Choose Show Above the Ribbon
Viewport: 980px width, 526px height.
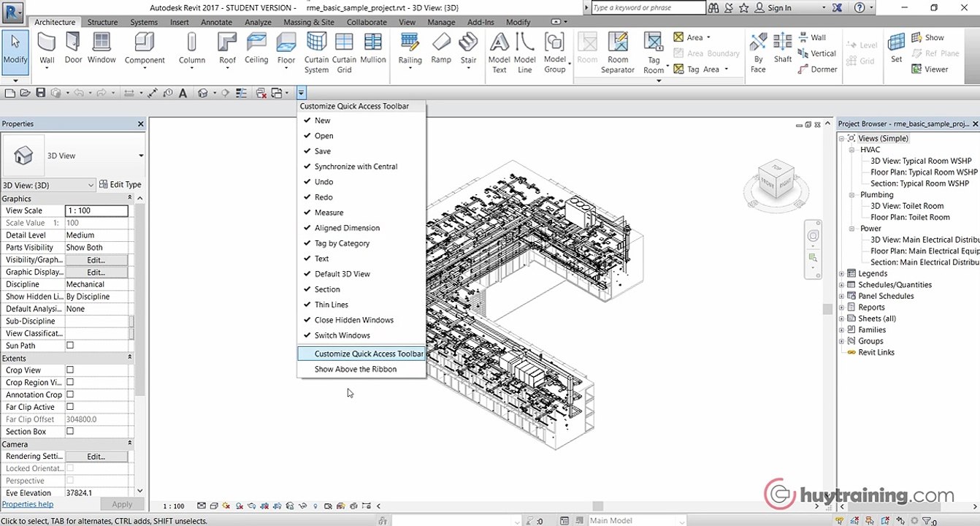tap(361, 369)
